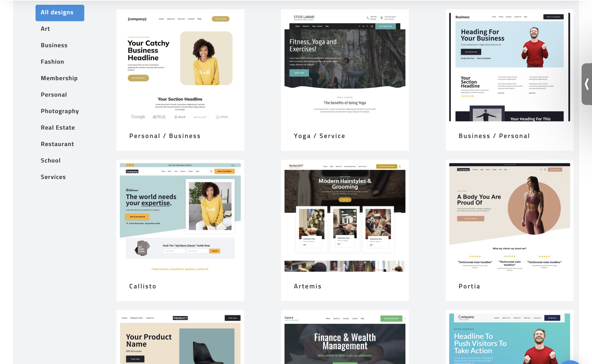Open the School templates category
Image resolution: width=592 pixels, height=364 pixels.
(x=50, y=160)
